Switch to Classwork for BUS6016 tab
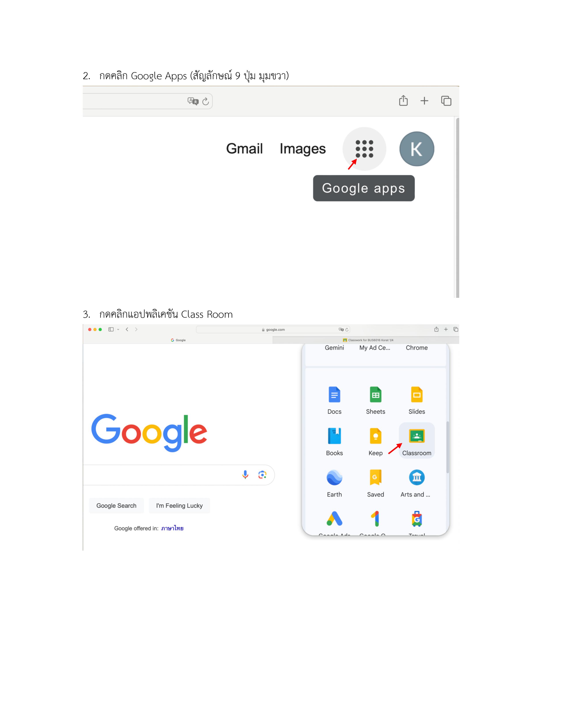Viewport: 563px width, 728px height. [x=366, y=340]
